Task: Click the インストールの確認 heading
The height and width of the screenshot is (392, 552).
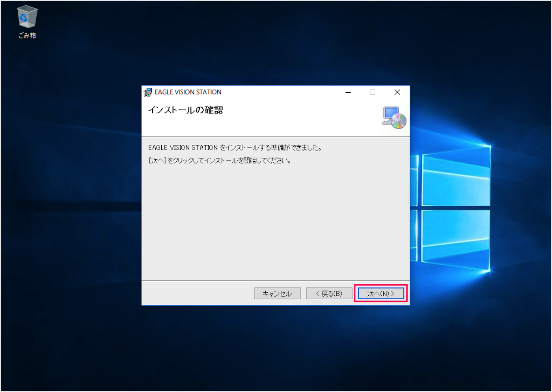Action: [x=185, y=110]
